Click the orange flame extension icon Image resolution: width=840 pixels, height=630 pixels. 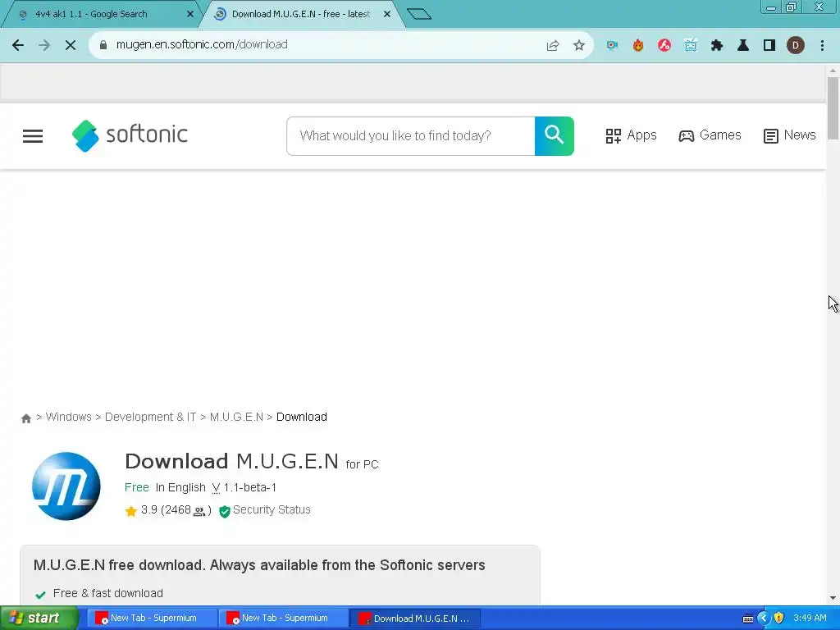pos(638,46)
